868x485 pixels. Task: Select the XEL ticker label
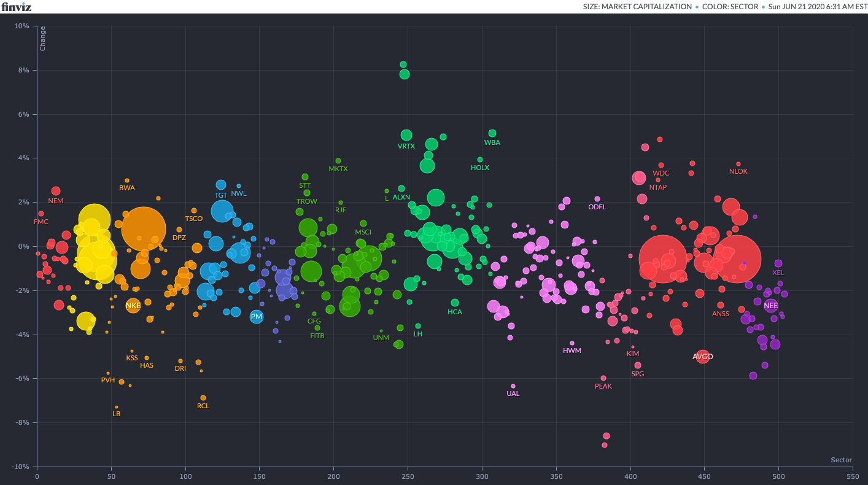(778, 273)
